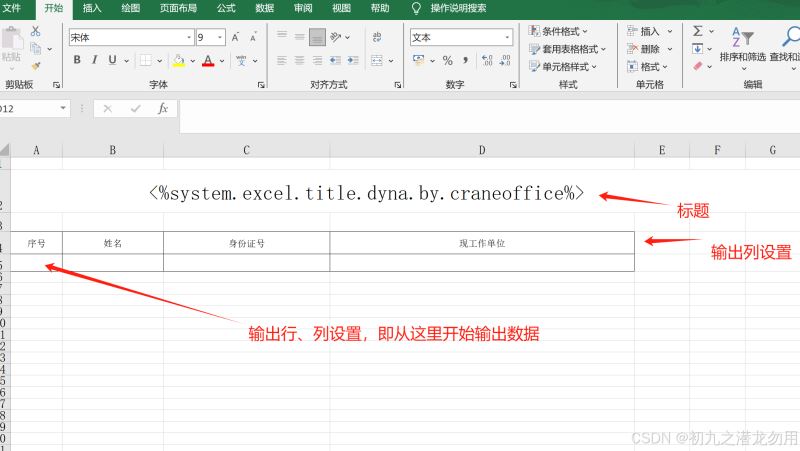Screen dimensions: 800x451
Task: Decrease decimal places
Action: point(505,61)
